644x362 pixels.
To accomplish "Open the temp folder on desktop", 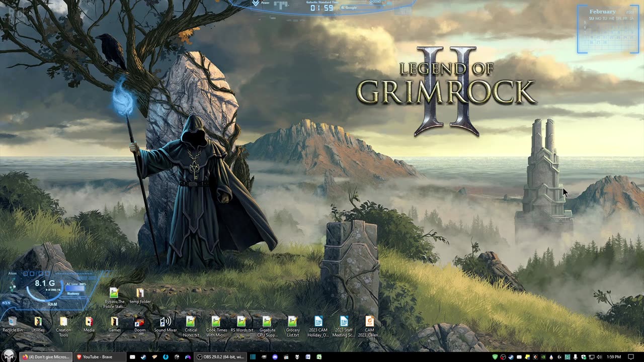I will (140, 296).
